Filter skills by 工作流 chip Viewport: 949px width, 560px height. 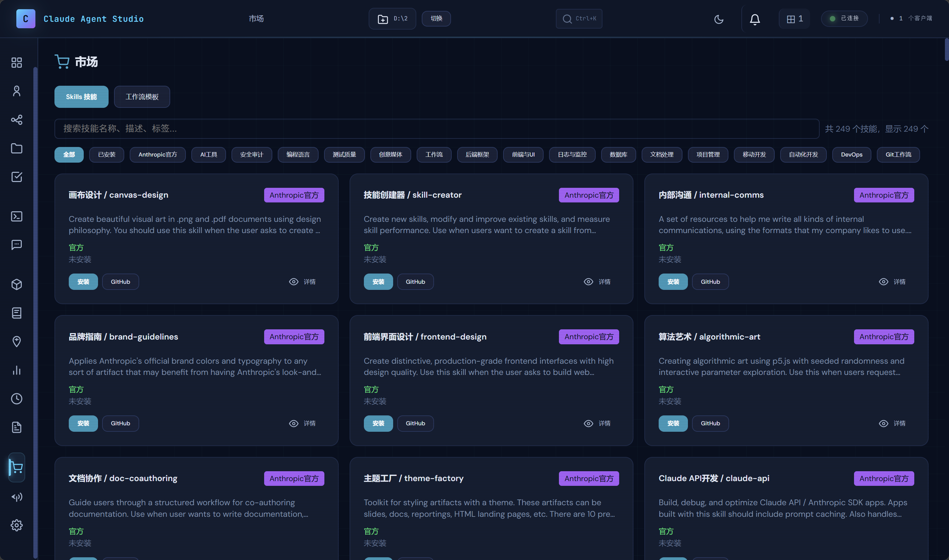click(x=434, y=155)
